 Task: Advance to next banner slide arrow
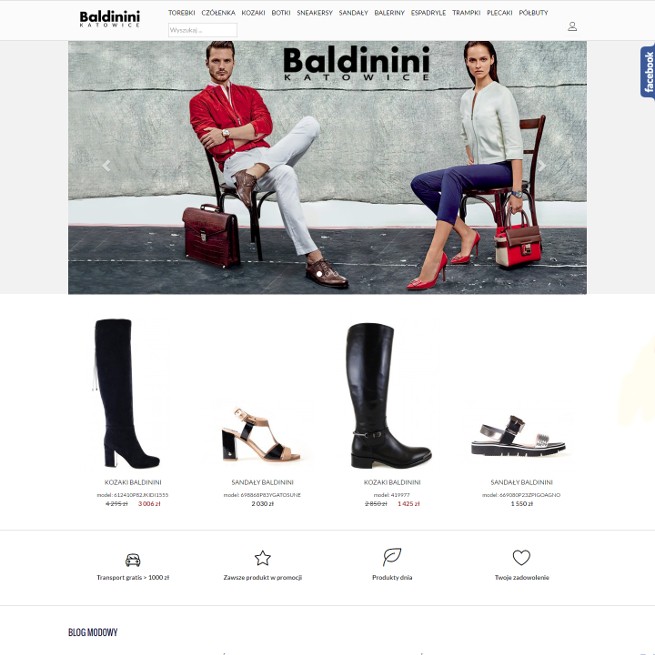click(x=542, y=166)
